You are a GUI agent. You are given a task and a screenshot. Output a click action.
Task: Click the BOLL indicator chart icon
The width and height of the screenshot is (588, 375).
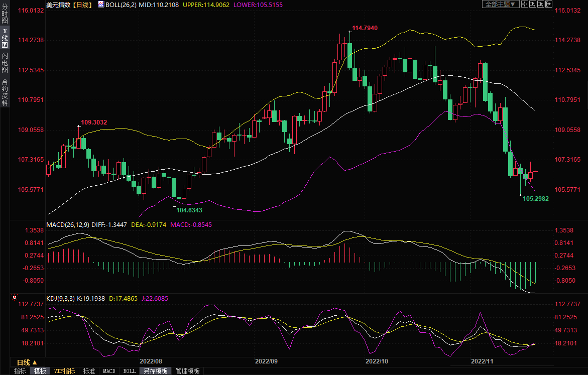coord(101,4)
